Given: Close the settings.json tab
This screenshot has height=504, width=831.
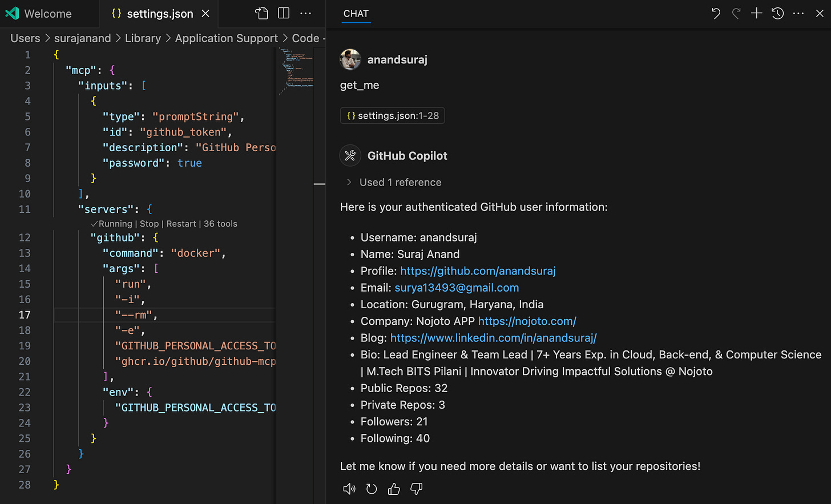Looking at the screenshot, I should coord(205,14).
